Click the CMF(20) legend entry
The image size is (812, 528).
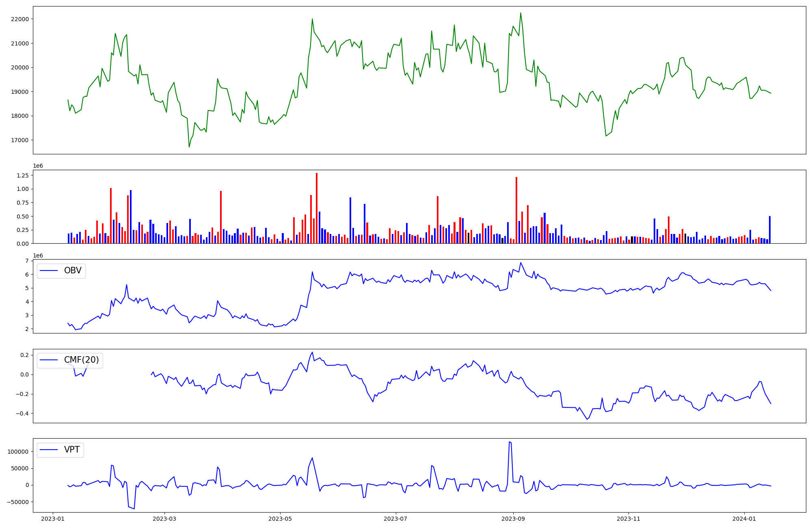coord(81,360)
